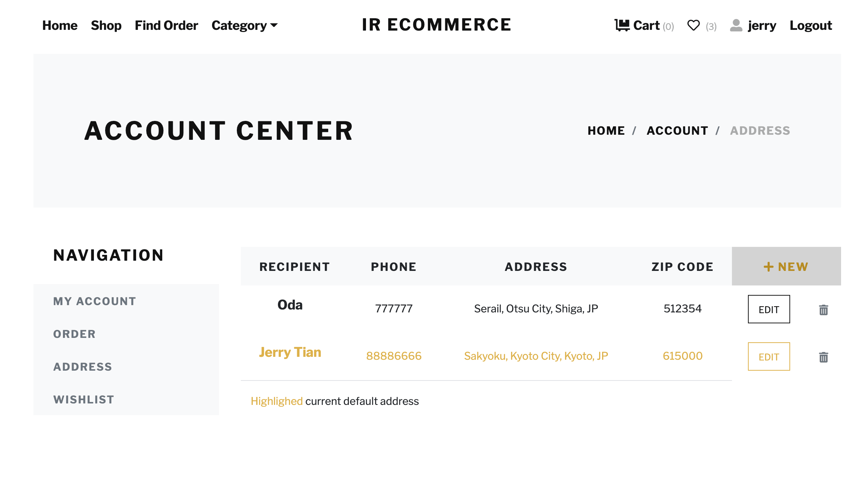Click the IR ECOMMERCE site logo
This screenshot has width=868, height=485.
436,25
